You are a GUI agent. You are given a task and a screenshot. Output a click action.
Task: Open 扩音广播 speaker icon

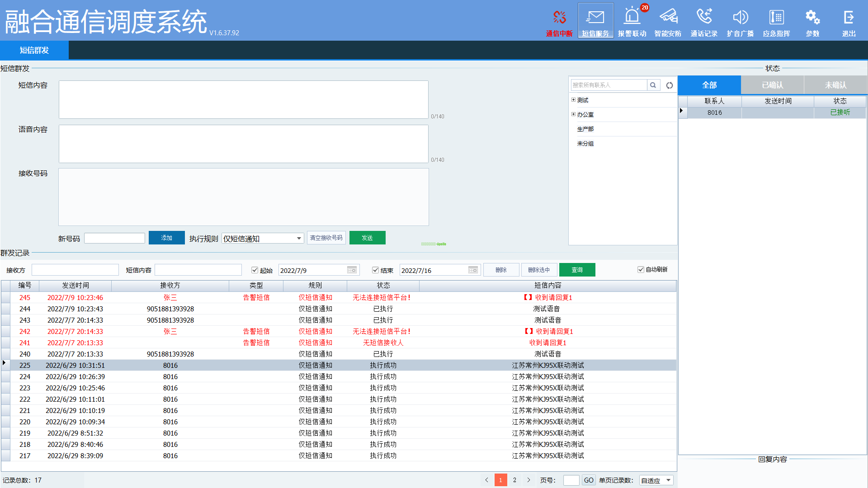[740, 18]
